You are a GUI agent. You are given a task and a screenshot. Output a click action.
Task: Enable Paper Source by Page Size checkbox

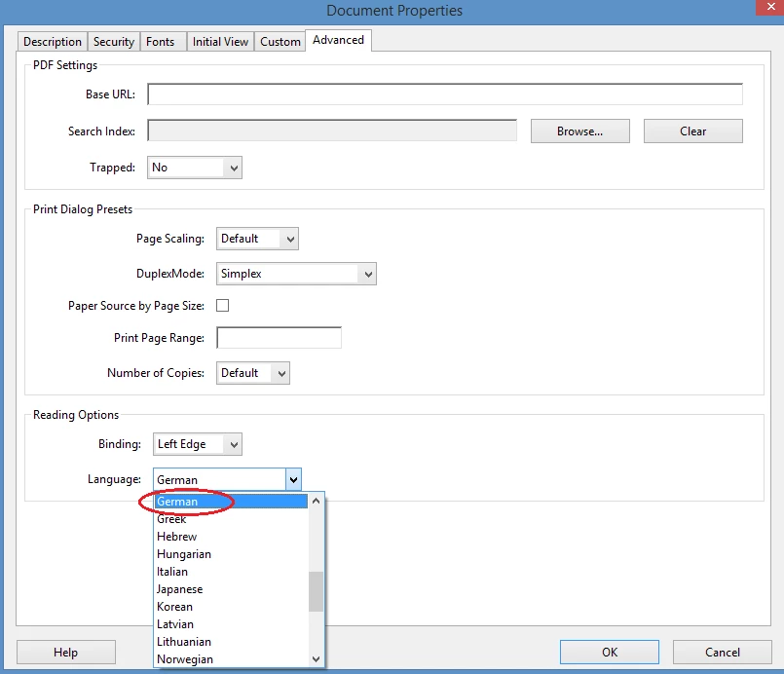[x=222, y=306]
